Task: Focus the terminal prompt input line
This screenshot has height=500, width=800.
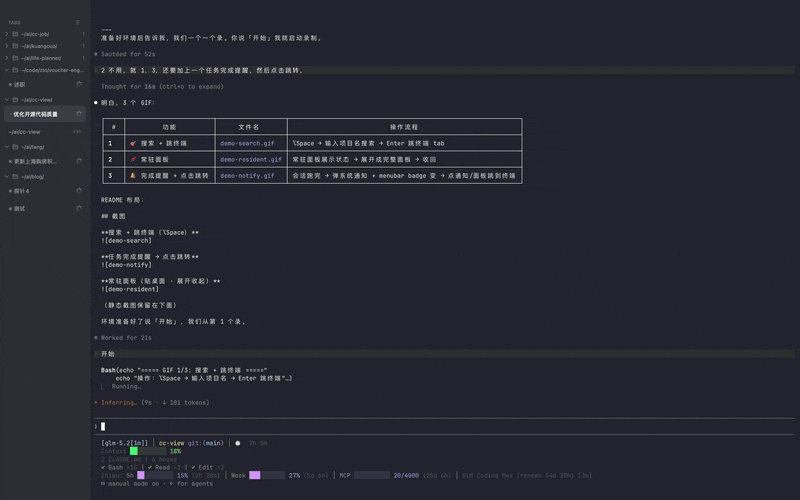Action: 444,427
